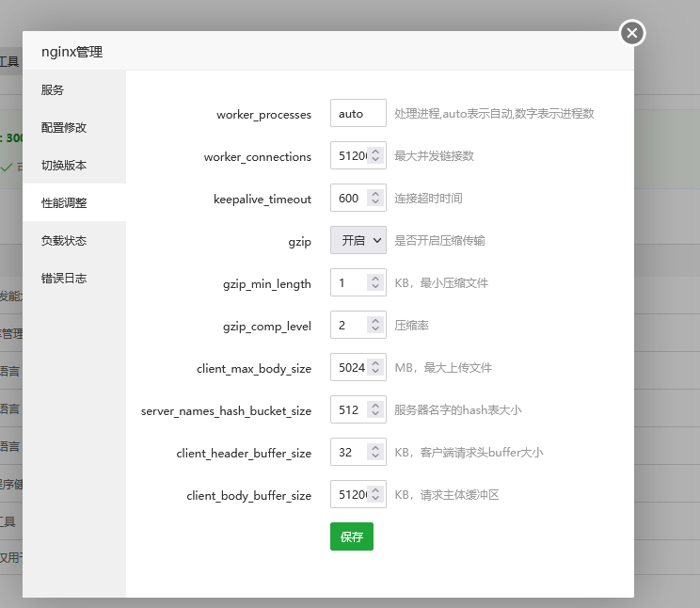The image size is (700, 608).
Task: Increase keepalive_timeout with the up arrow
Action: coord(375,194)
